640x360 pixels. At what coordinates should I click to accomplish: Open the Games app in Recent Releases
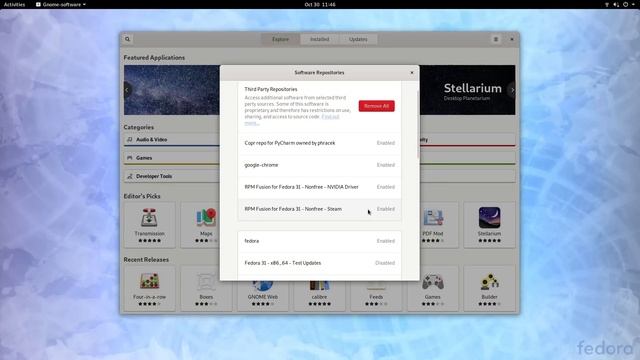(433, 289)
